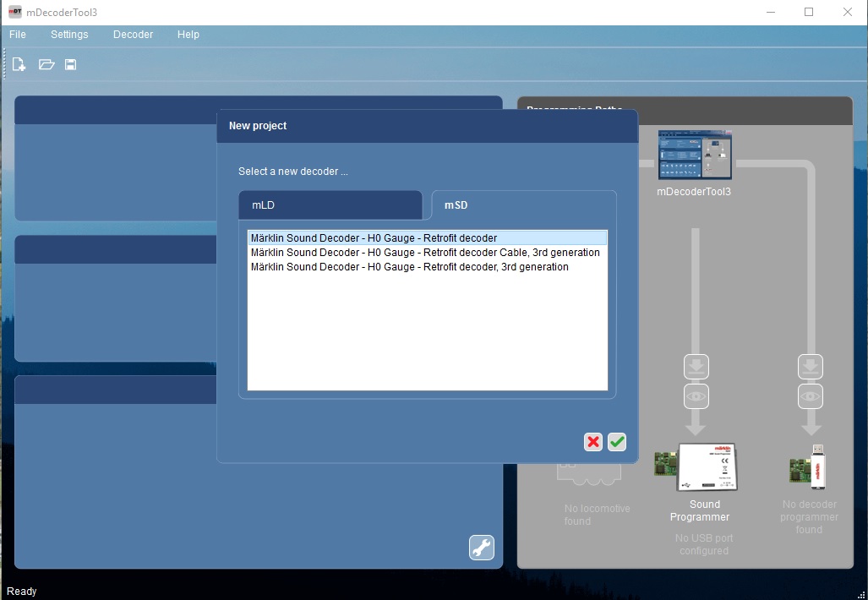868x600 pixels.
Task: Click the Save project disk icon
Action: pos(70,65)
